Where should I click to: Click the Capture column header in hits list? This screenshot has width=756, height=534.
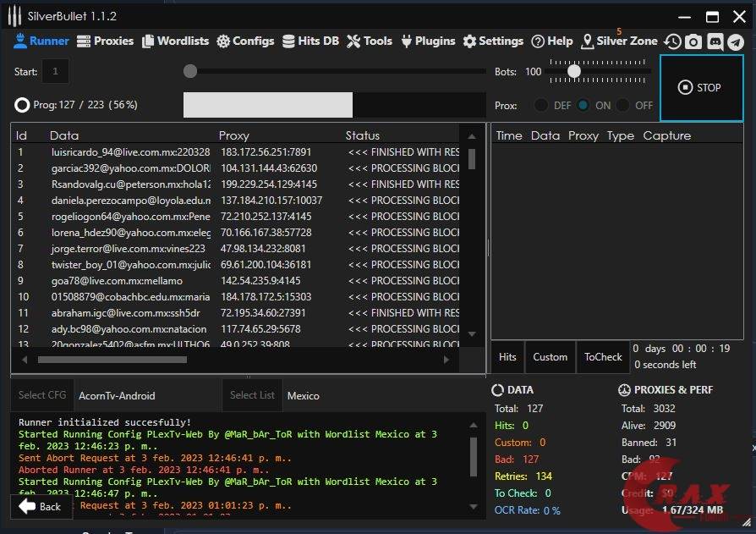[667, 135]
